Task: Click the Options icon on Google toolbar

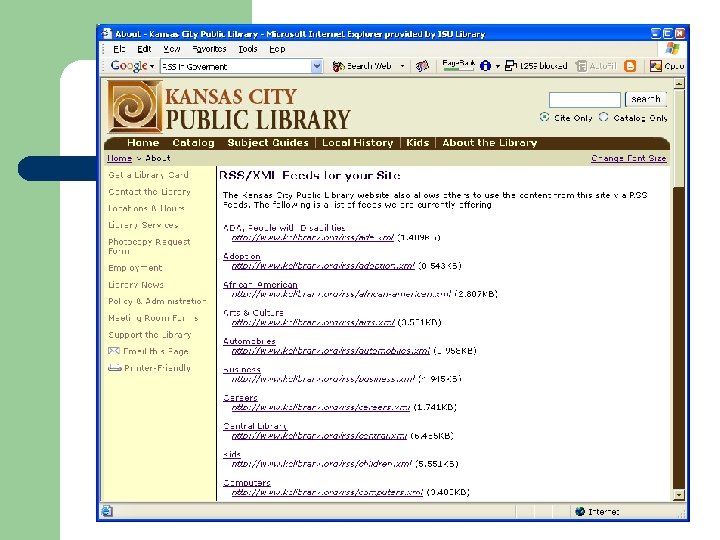Action: pyautogui.click(x=656, y=66)
